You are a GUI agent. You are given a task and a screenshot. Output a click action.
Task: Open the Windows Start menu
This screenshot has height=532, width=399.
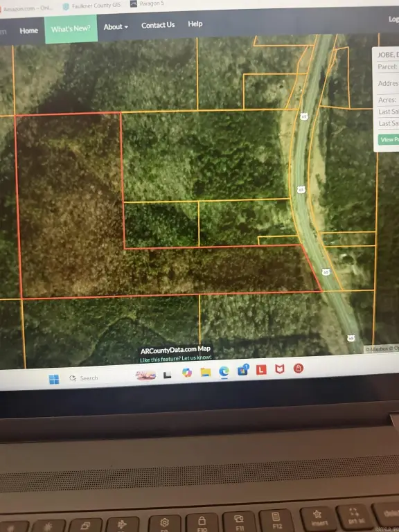click(x=54, y=379)
